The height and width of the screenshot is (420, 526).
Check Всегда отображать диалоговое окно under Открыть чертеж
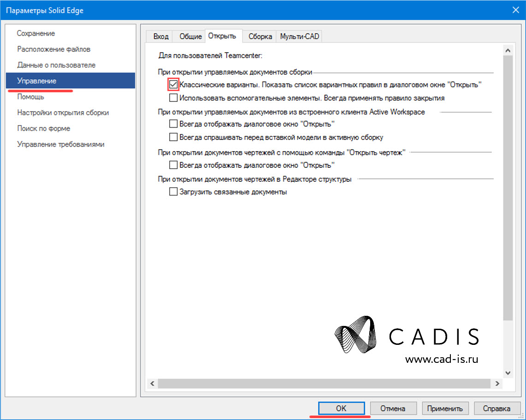tap(173, 165)
